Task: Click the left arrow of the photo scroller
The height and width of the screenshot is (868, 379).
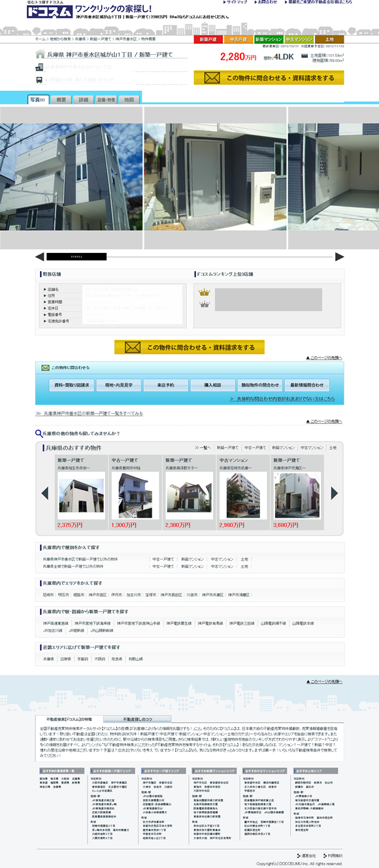Action: click(x=39, y=256)
